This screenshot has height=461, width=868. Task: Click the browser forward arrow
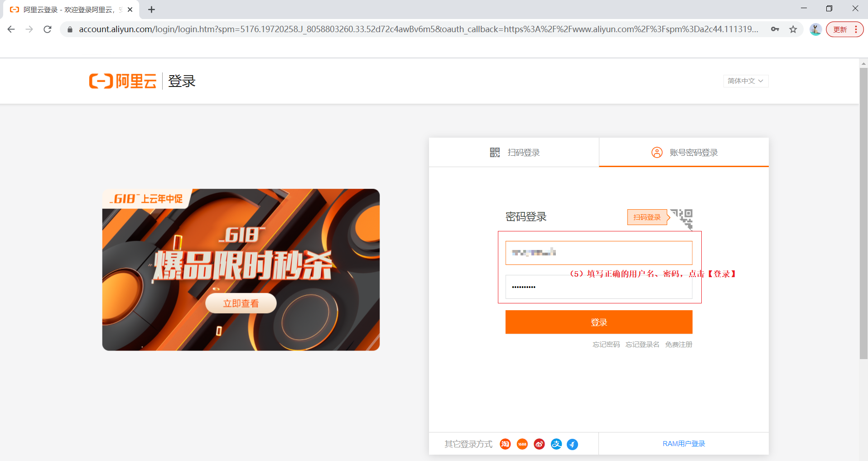[x=29, y=29]
